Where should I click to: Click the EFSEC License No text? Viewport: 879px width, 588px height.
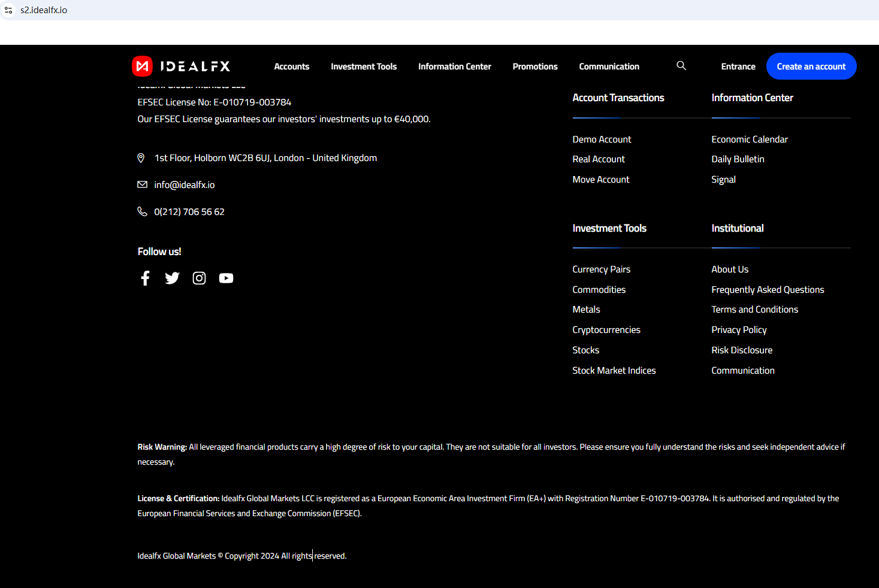[215, 102]
